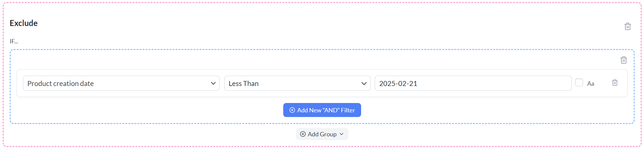Expand the Add Group chevron menu

click(341, 134)
